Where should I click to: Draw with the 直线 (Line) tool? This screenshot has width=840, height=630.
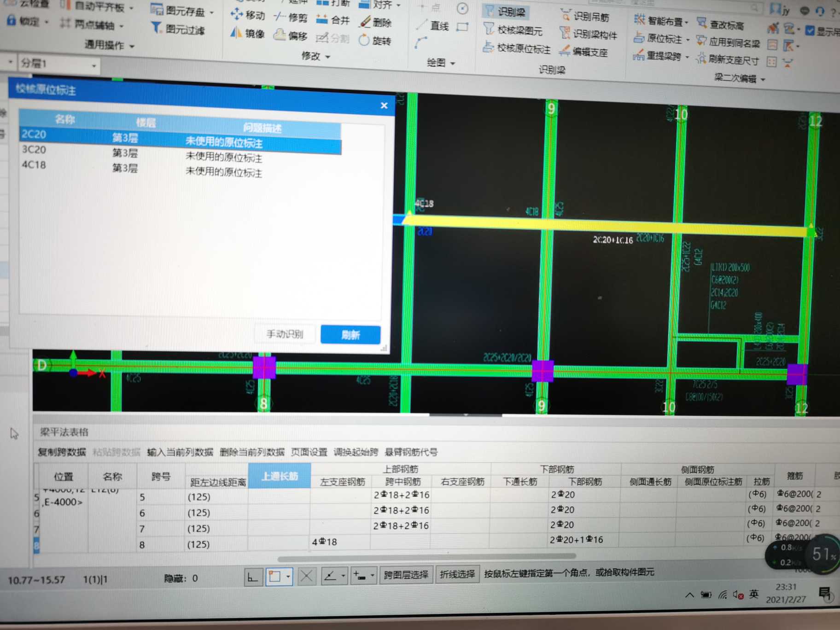coord(432,26)
